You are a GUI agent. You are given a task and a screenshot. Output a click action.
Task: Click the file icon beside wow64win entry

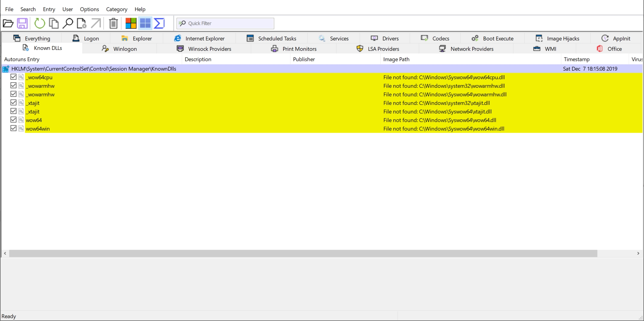tap(21, 129)
